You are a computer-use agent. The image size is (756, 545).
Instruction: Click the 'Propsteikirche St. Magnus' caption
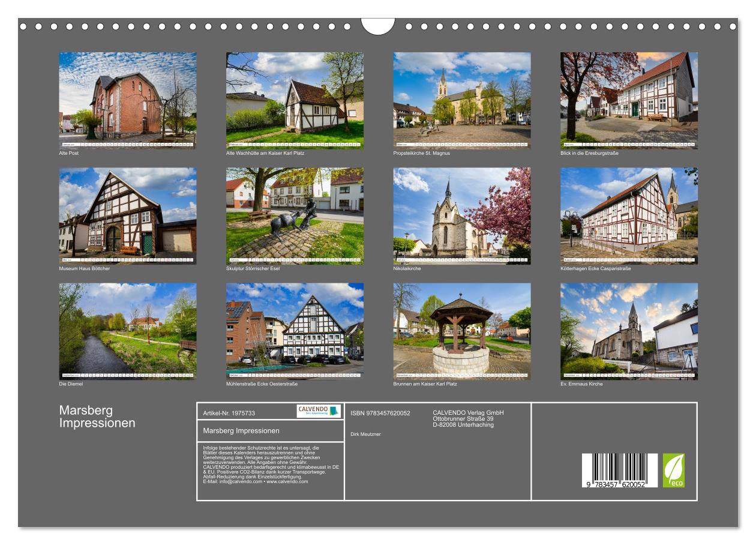coord(422,153)
